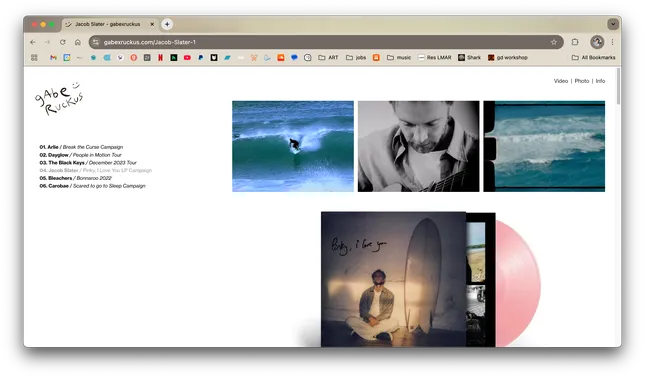
Task: Open a new tab with plus button
Action: pyautogui.click(x=167, y=24)
